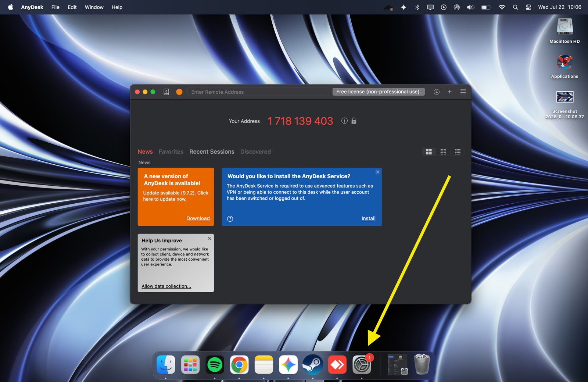588x382 pixels.
Task: Open Macintosh HD on the desktop
Action: click(x=564, y=31)
